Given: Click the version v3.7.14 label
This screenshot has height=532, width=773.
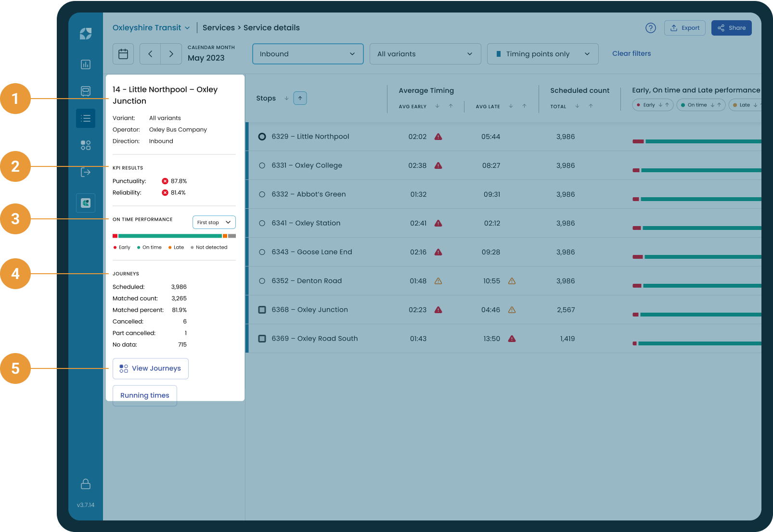Looking at the screenshot, I should (86, 505).
